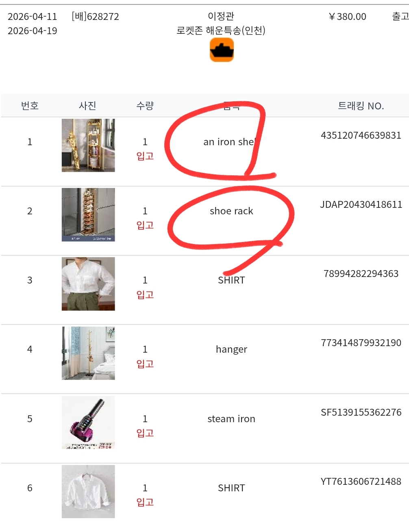Open tracking number JDAP20430418611
Viewport: 409px width, 532px height.
click(361, 205)
